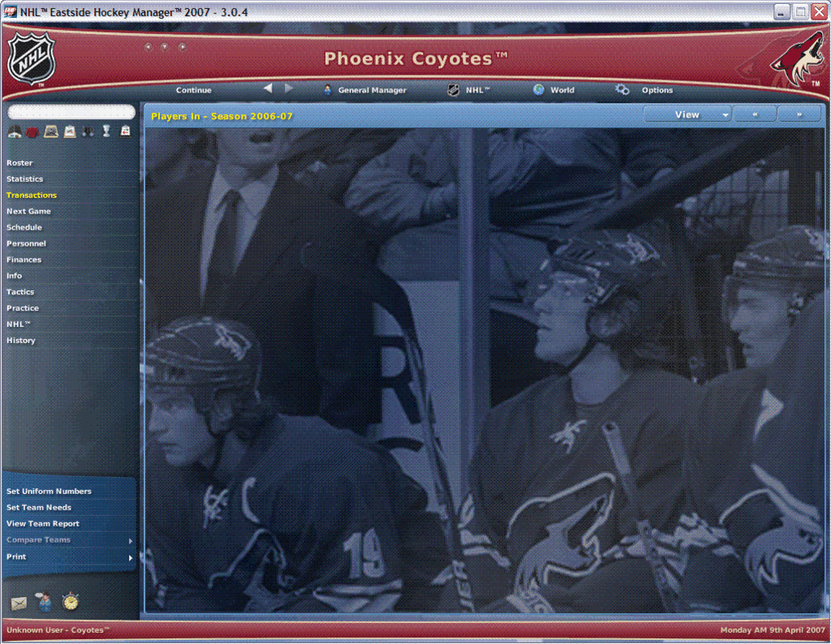Screen dimensions: 831x644
Task: Select Transactions in the sidebar
Action: (32, 195)
